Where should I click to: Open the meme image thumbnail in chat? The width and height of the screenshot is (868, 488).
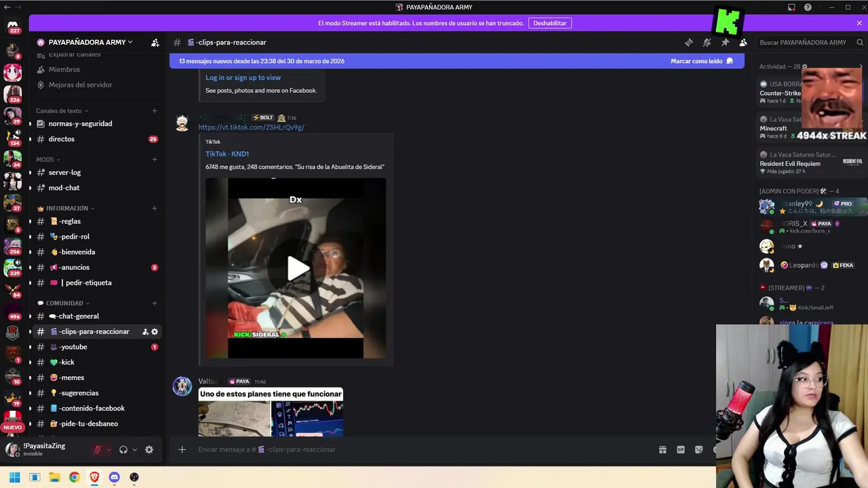pos(271,412)
